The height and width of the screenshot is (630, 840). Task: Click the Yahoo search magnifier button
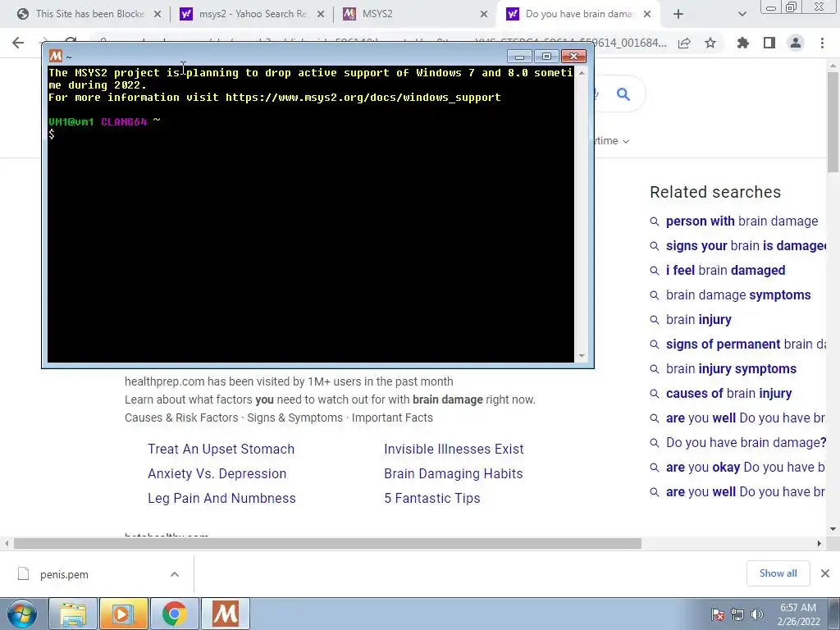pos(623,94)
